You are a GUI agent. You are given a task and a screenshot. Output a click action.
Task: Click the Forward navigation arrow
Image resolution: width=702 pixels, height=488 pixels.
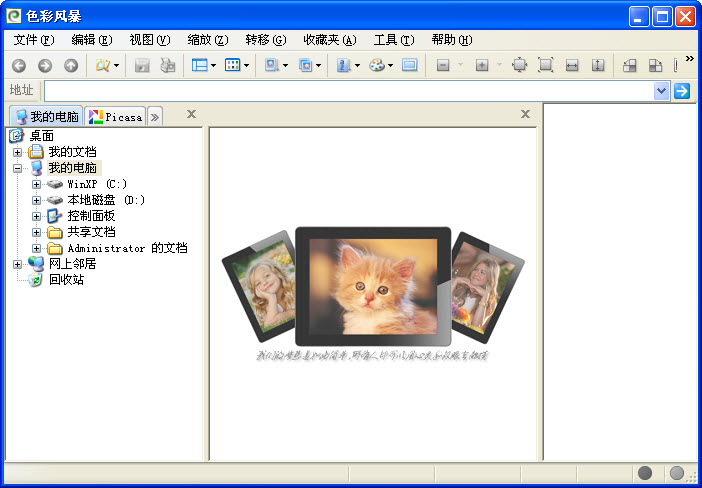tap(45, 66)
